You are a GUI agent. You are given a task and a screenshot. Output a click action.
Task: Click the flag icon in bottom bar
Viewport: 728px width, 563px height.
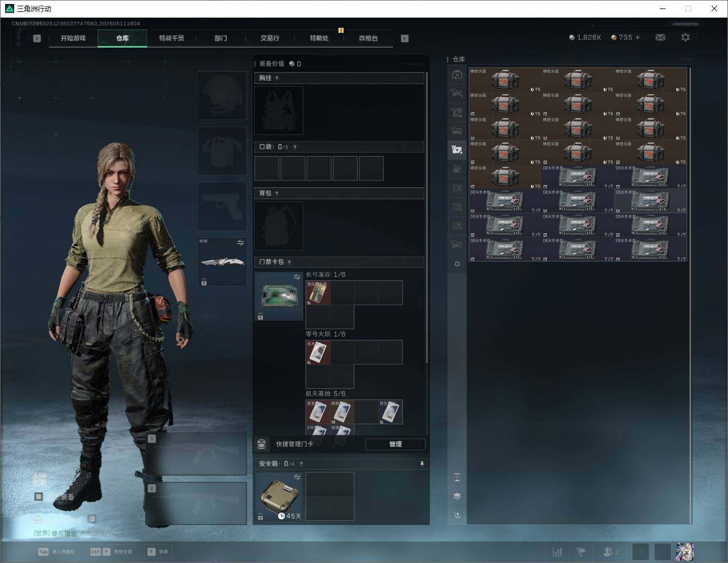(581, 552)
